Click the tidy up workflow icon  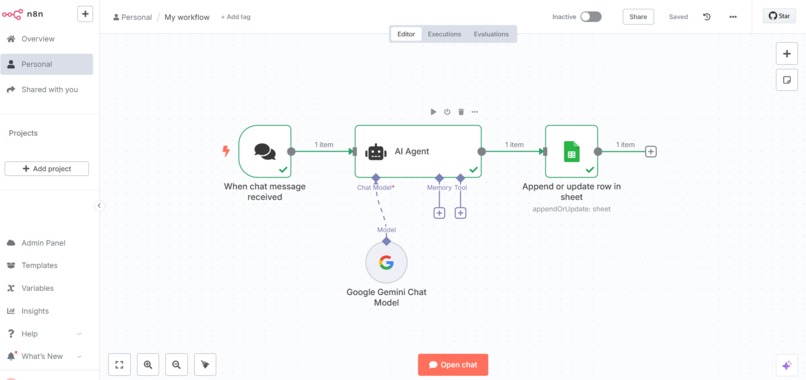point(205,365)
